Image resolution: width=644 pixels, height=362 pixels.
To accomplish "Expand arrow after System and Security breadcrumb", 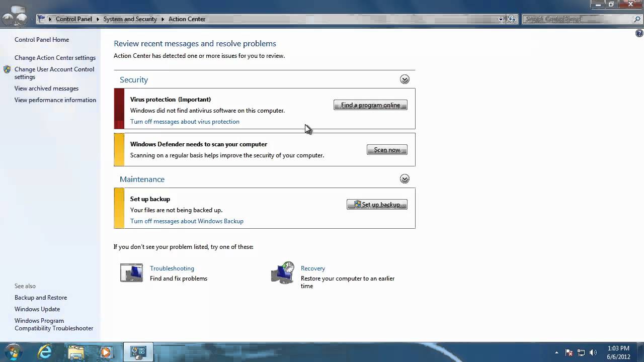I will pyautogui.click(x=163, y=19).
